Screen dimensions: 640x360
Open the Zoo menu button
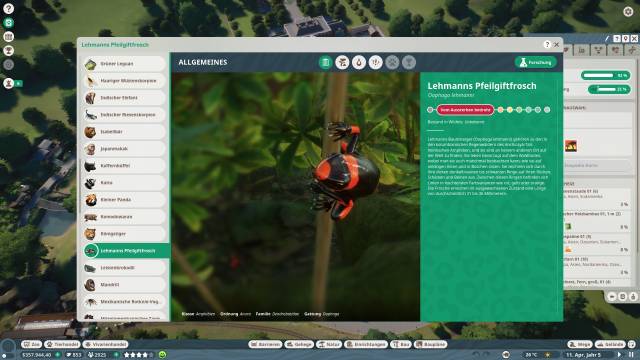(x=31, y=344)
